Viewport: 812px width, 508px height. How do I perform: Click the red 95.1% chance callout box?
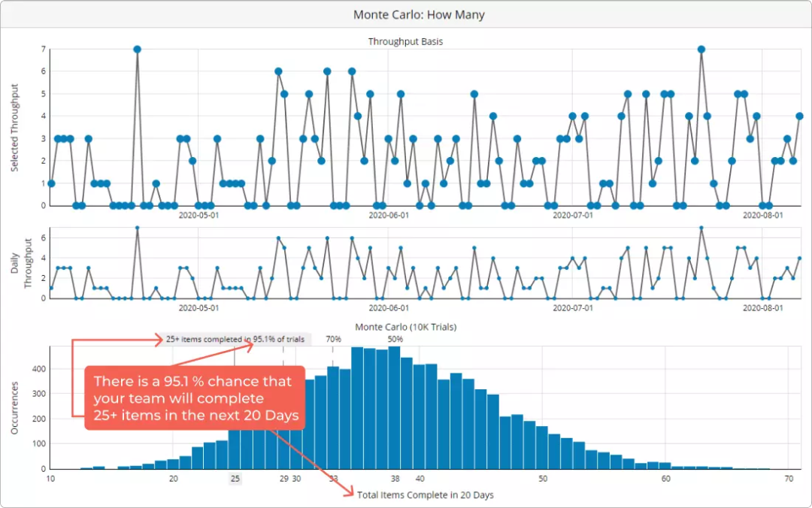(x=195, y=398)
